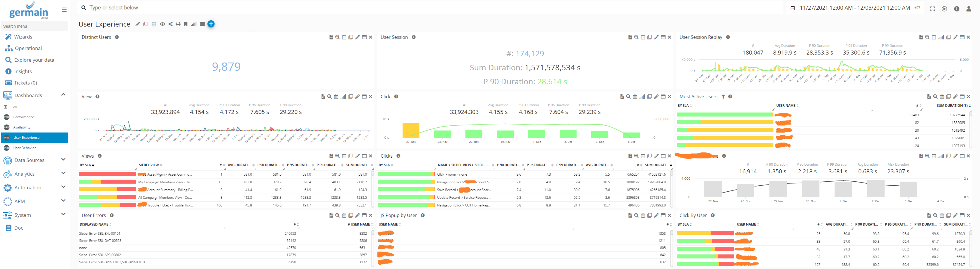Toggle the hamburger sidebar menu
The height and width of the screenshot is (269, 980).
(64, 10)
